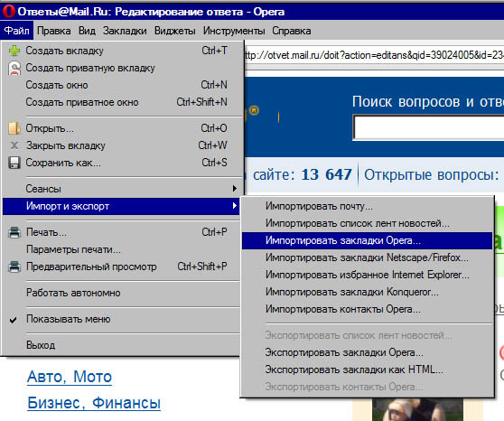Choose Импортировать закладки Konqueror...

click(x=367, y=292)
